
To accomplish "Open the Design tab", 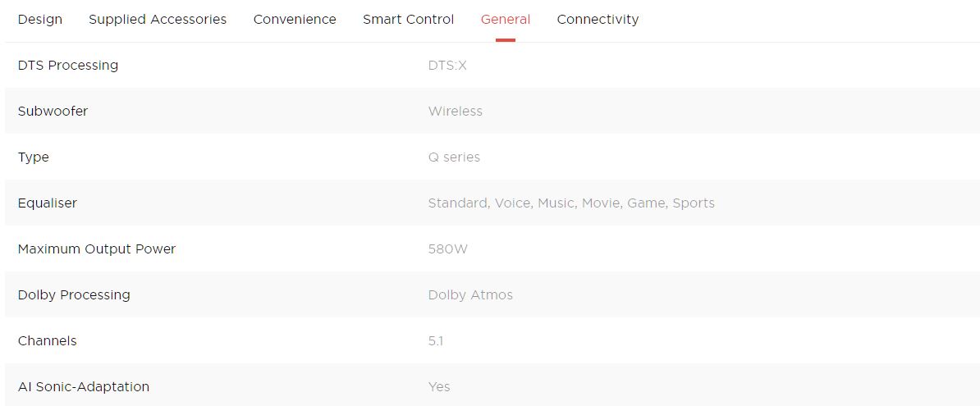I will 39,20.
